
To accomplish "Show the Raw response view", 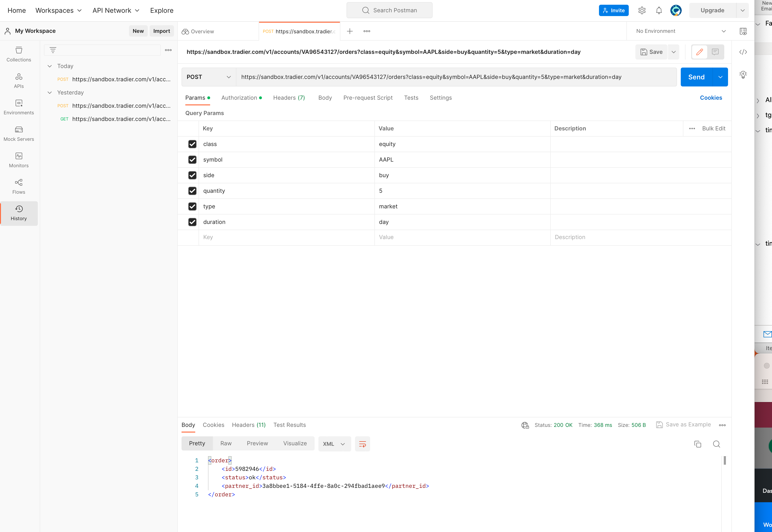I will coord(226,444).
